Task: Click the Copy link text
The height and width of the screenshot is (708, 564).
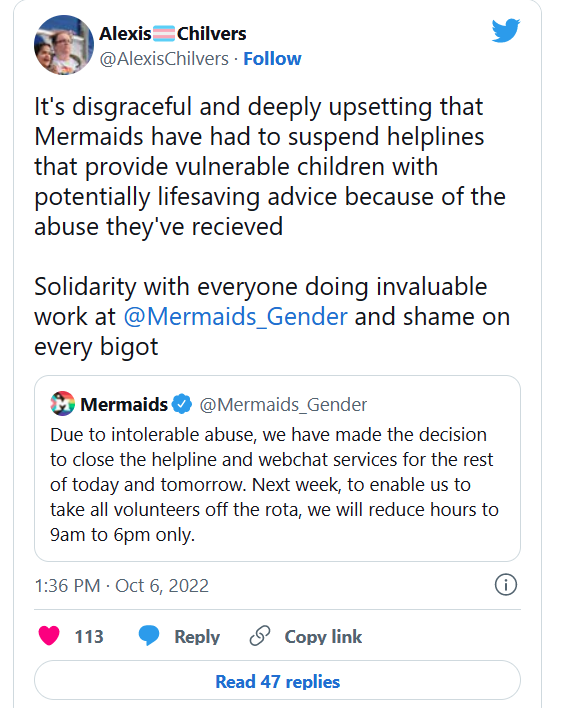Action: pos(323,637)
